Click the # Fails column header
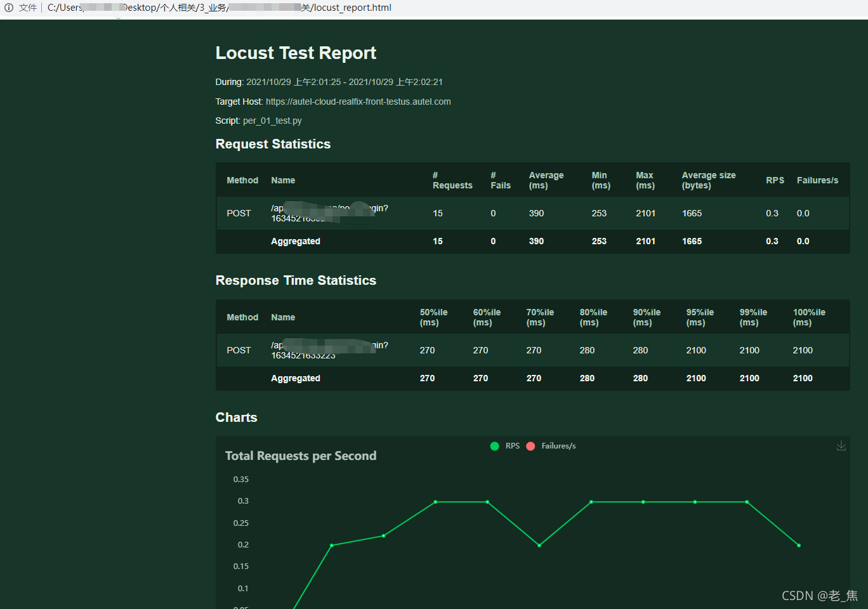 pos(501,180)
